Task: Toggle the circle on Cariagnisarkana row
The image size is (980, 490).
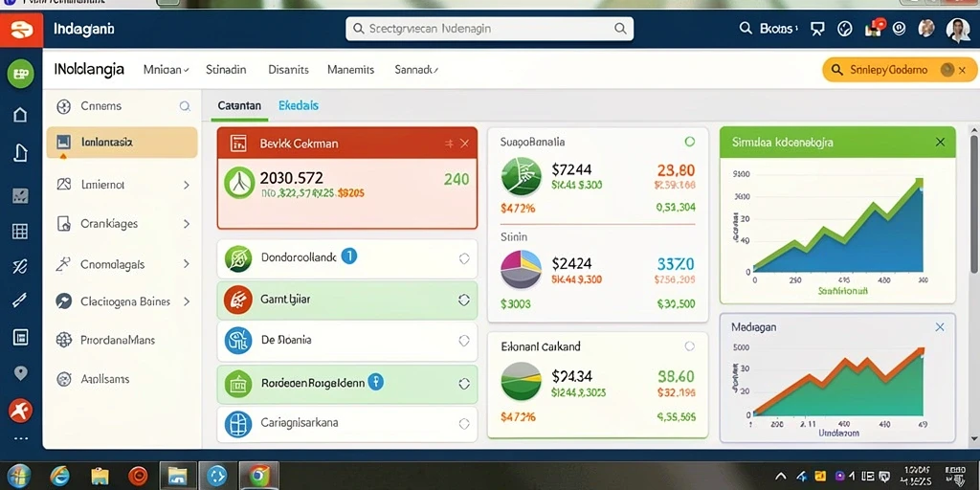Action: click(464, 424)
